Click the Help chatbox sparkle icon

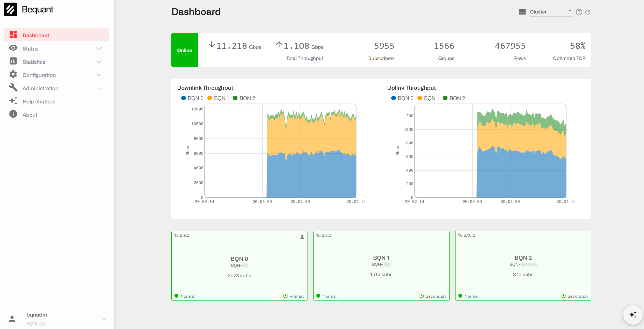click(13, 101)
